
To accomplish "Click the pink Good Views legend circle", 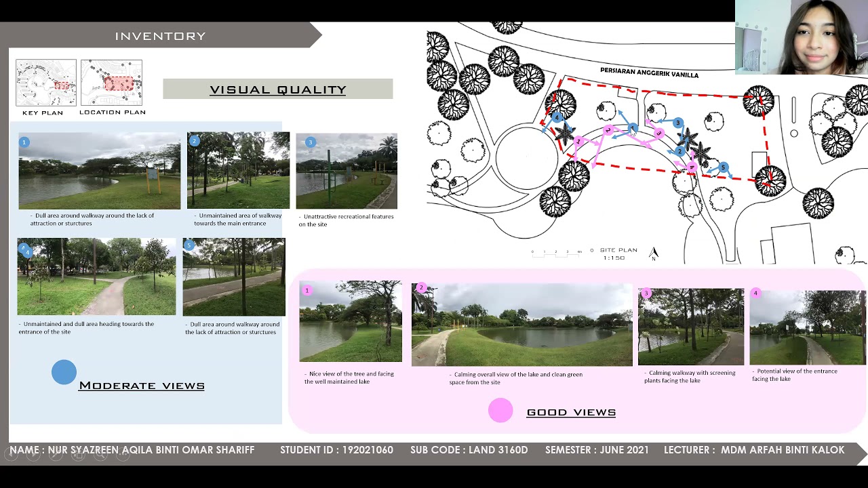I will (x=500, y=411).
